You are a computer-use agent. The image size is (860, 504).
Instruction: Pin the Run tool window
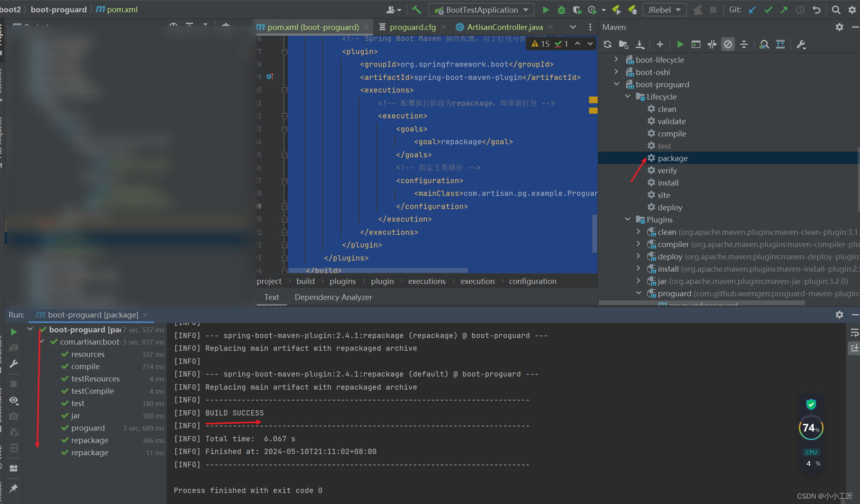point(14,488)
